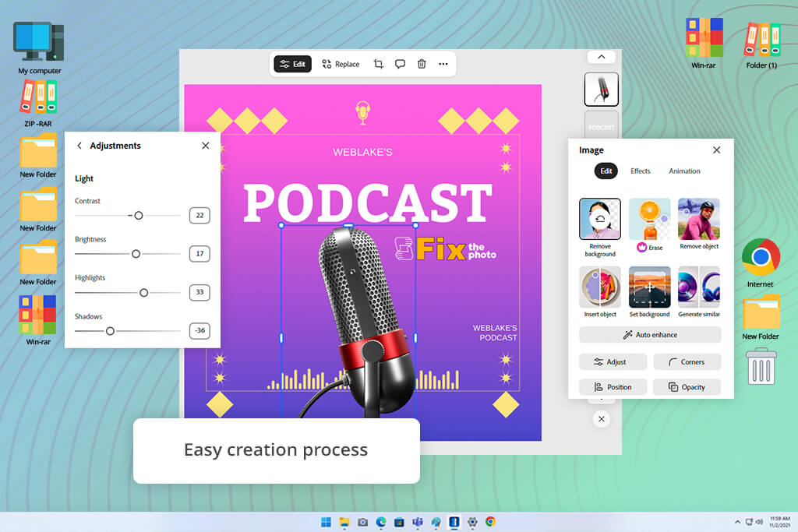Open the comment bubble icon

point(400,64)
